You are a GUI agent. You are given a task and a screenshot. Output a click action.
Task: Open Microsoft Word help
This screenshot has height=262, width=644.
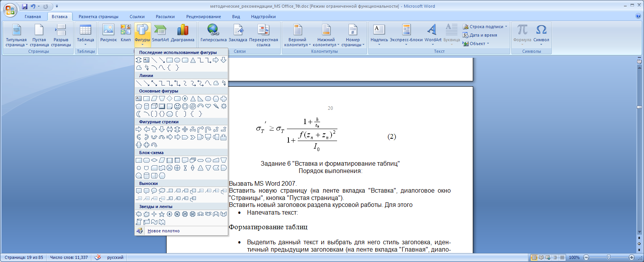tap(638, 16)
